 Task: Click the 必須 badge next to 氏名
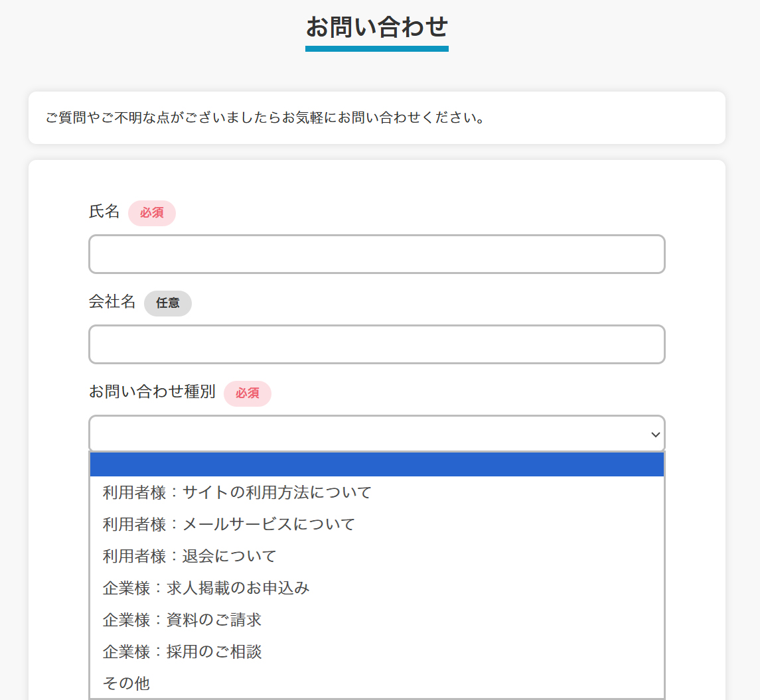click(x=152, y=213)
